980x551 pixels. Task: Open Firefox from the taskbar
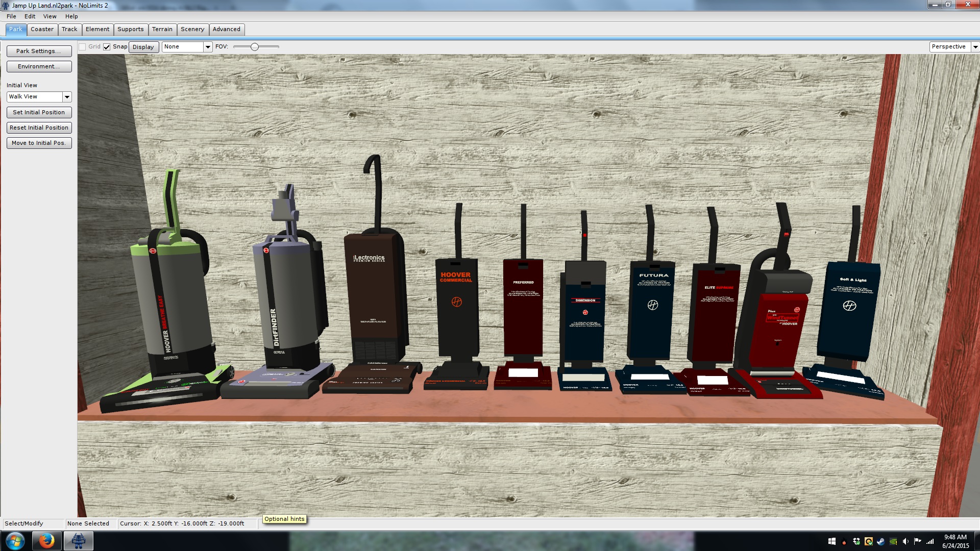pos(46,541)
